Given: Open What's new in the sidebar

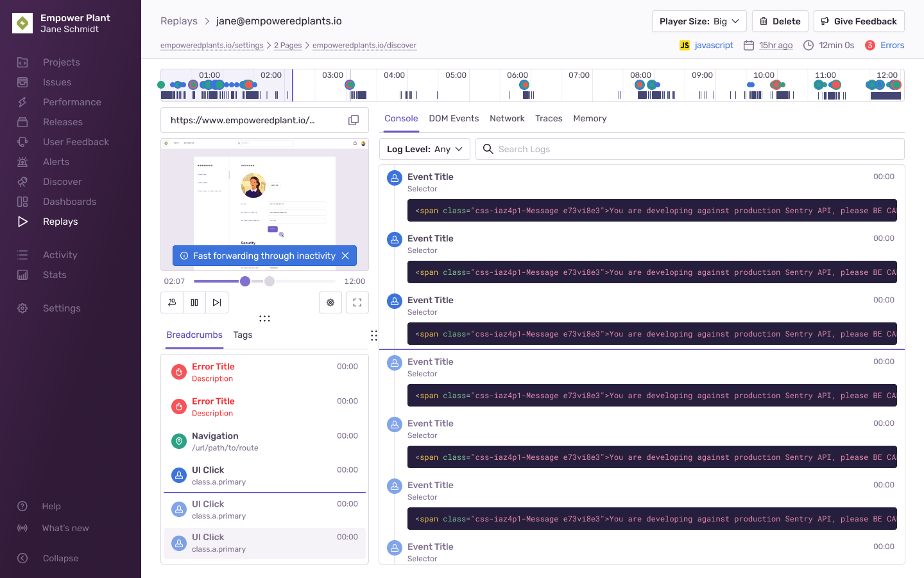Looking at the screenshot, I should tap(65, 528).
